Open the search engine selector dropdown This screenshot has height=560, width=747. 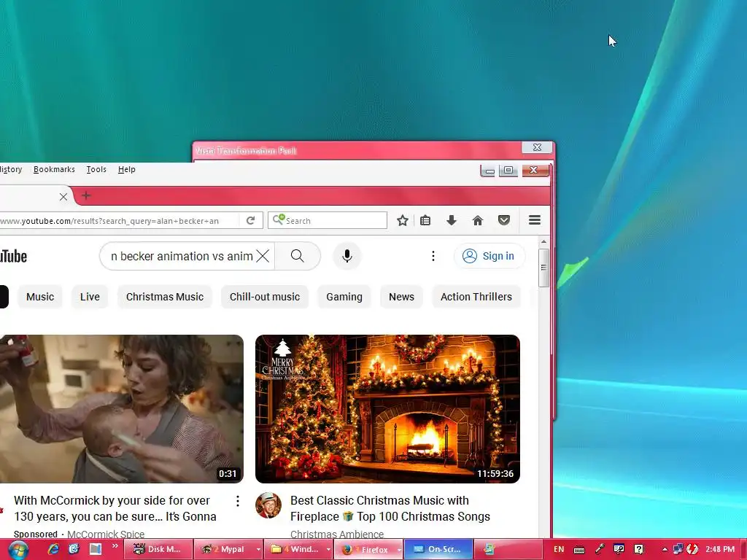tap(279, 219)
